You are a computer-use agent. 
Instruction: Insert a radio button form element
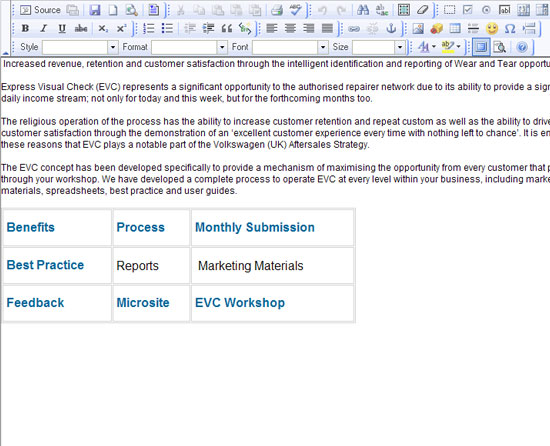click(x=486, y=10)
